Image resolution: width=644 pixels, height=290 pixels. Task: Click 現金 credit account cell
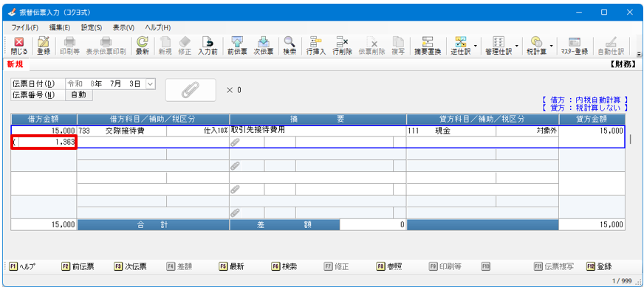(451, 131)
